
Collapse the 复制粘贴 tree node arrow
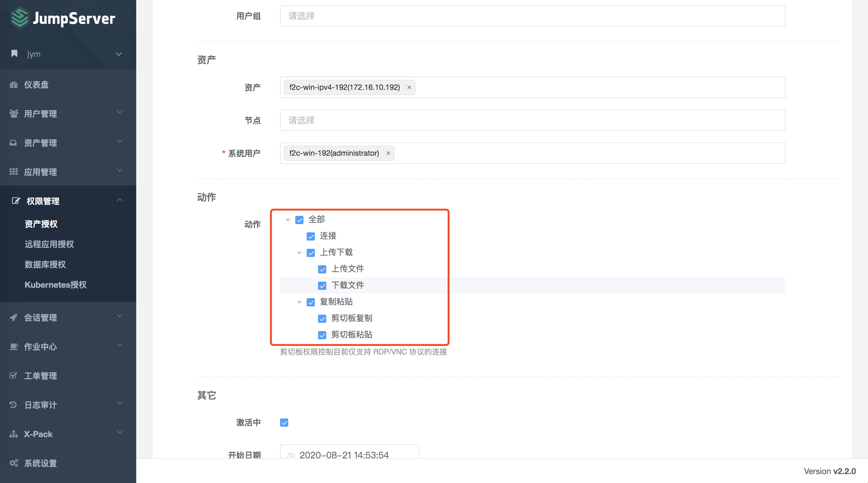coord(299,302)
